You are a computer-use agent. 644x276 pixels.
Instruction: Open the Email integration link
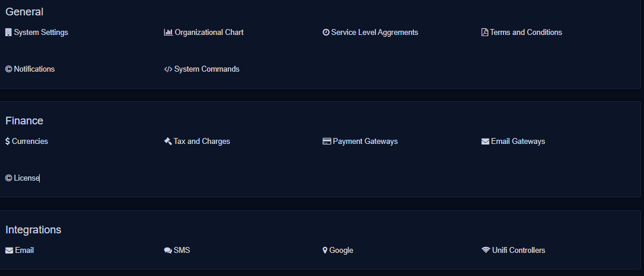pyautogui.click(x=24, y=251)
